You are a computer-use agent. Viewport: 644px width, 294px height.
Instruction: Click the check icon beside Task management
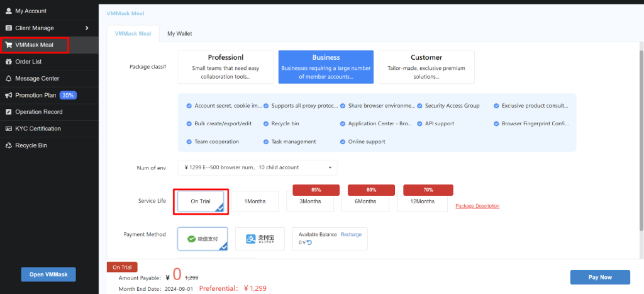[x=266, y=142]
